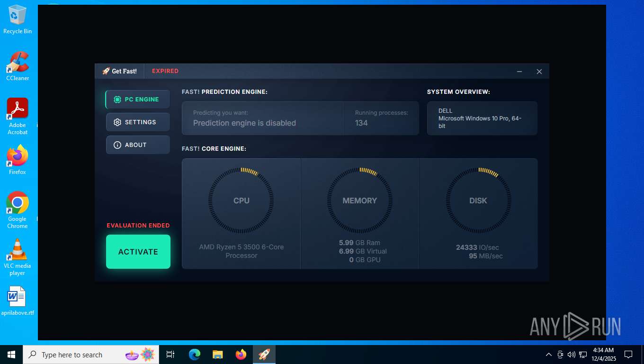Open the ABOUT section

tap(138, 145)
